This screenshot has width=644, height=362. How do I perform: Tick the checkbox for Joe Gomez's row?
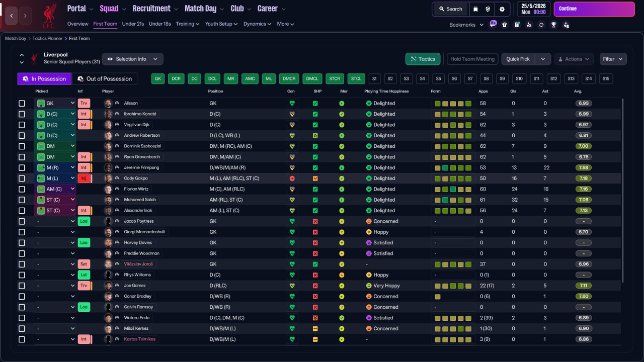coord(22,286)
